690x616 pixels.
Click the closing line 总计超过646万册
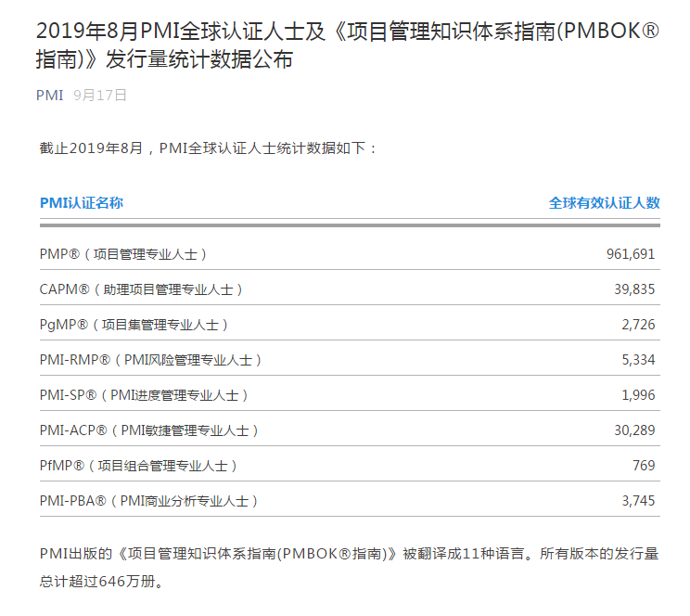[x=102, y=582]
